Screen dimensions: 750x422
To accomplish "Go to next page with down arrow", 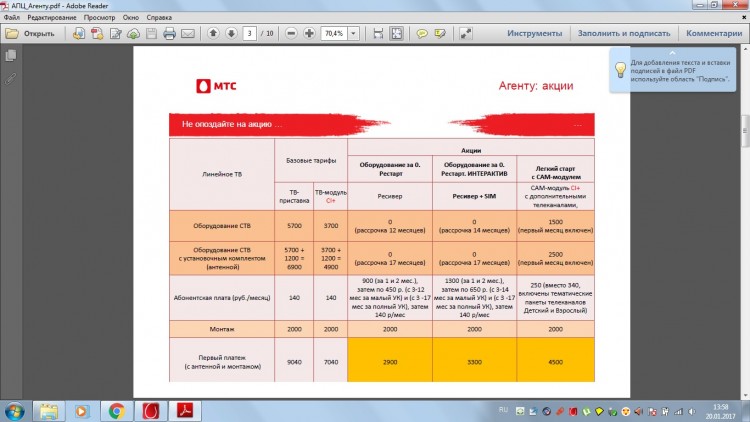I will pyautogui.click(x=231, y=33).
